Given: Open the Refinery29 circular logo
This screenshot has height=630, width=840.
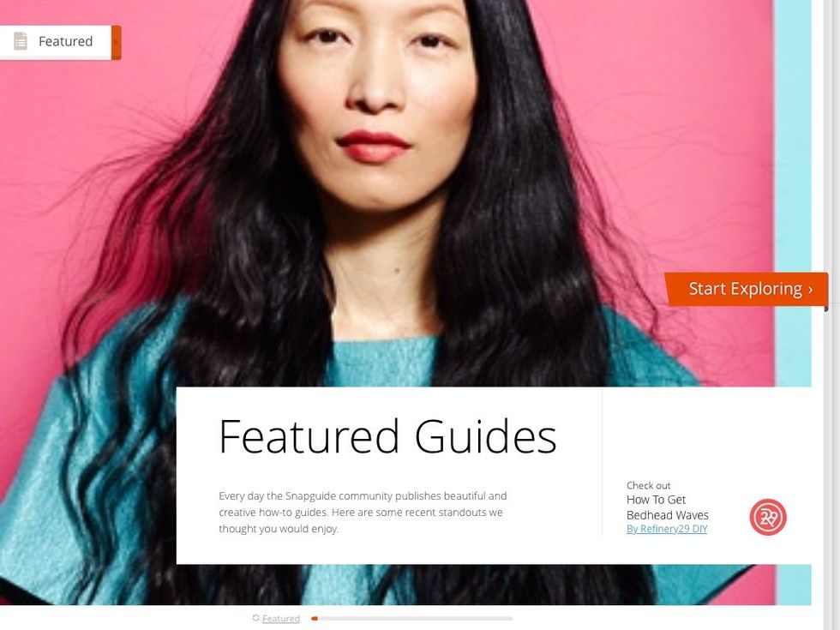Looking at the screenshot, I should 768,517.
